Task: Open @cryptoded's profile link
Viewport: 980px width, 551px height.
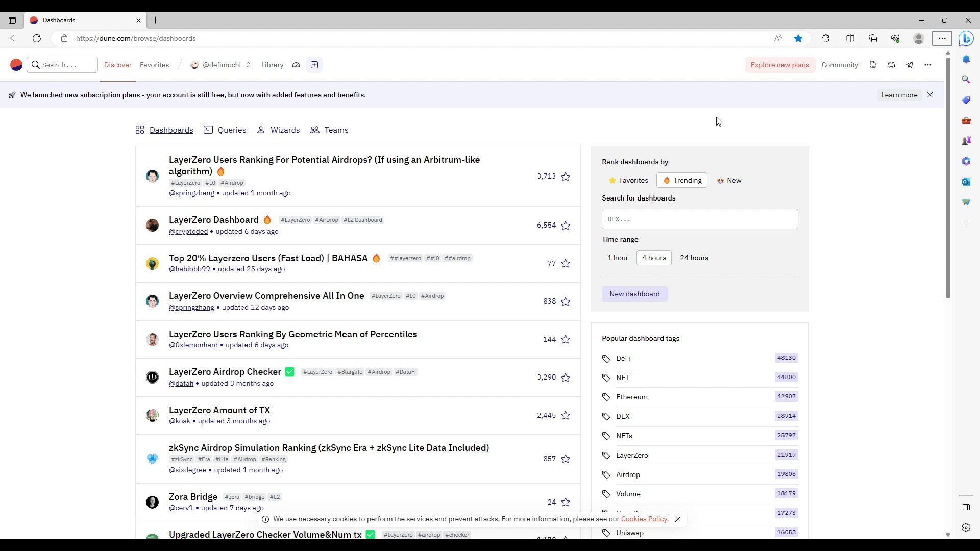Action: [188, 231]
